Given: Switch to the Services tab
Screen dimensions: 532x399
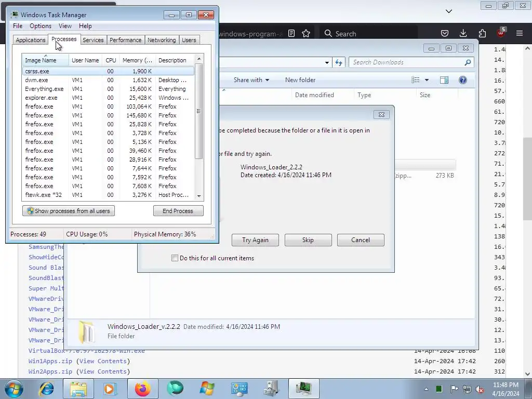Looking at the screenshot, I should [93, 40].
